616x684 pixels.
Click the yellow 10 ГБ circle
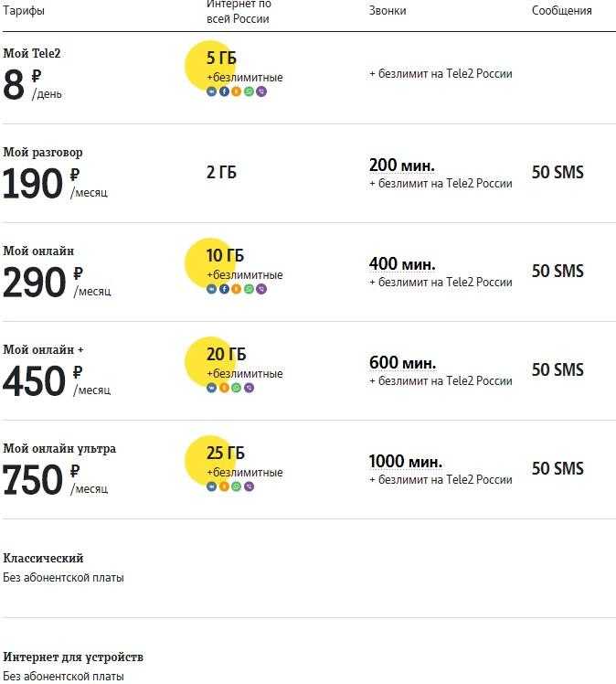coord(208,262)
